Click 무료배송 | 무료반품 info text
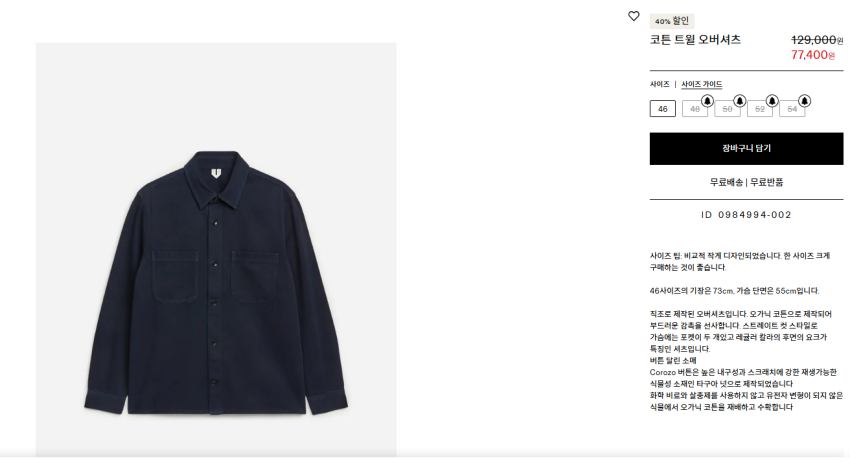This screenshot has height=465, width=850. tap(746, 183)
